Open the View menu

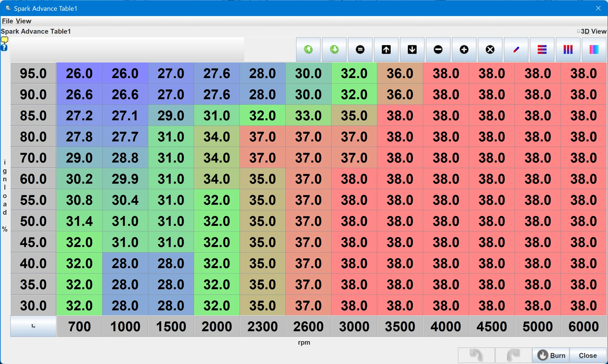click(23, 21)
